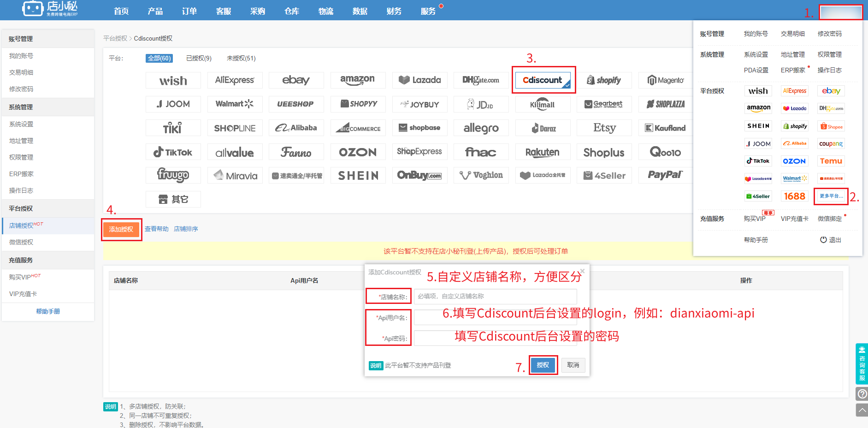This screenshot has width=868, height=428.
Task: Select the UEESHOP platform tile
Action: click(296, 104)
